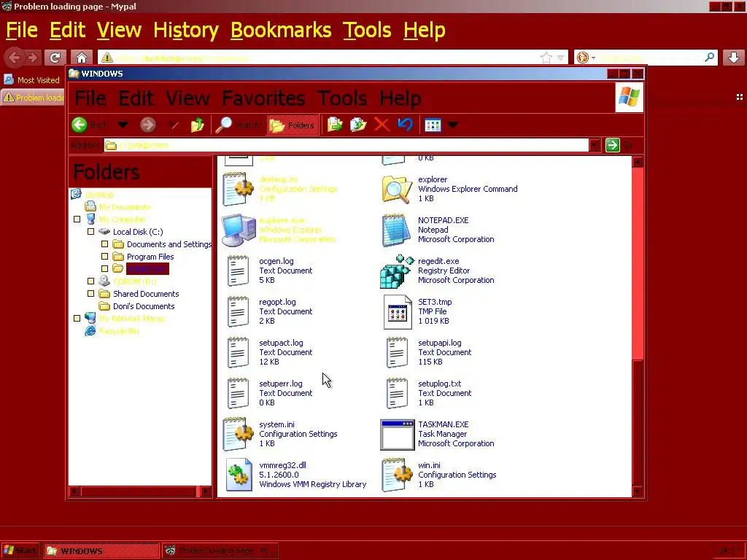
Task: Toggle the Local Disk (C:) expander
Action: 91,232
